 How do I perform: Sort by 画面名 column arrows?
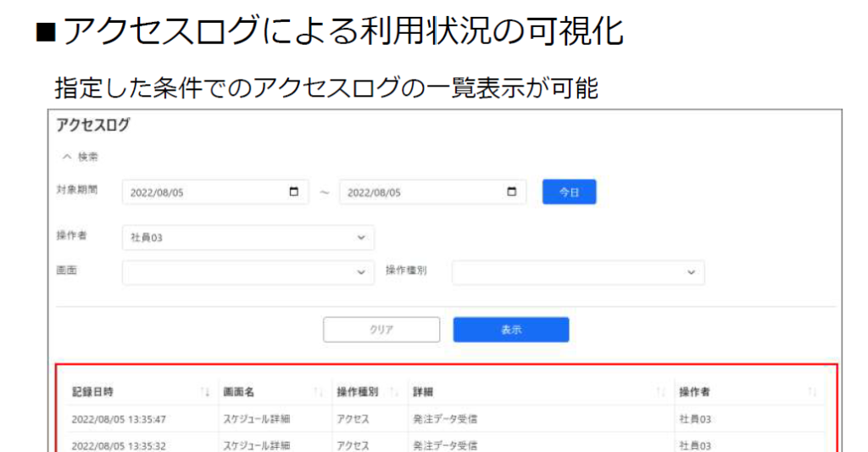[x=319, y=392]
